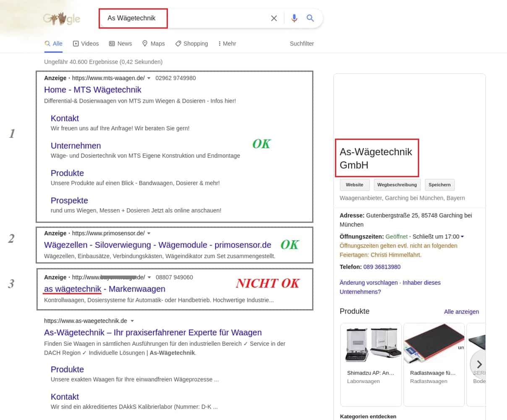Open Kontakt sitelink under As-Wägetechnik result
507x420 pixels.
pyautogui.click(x=65, y=397)
